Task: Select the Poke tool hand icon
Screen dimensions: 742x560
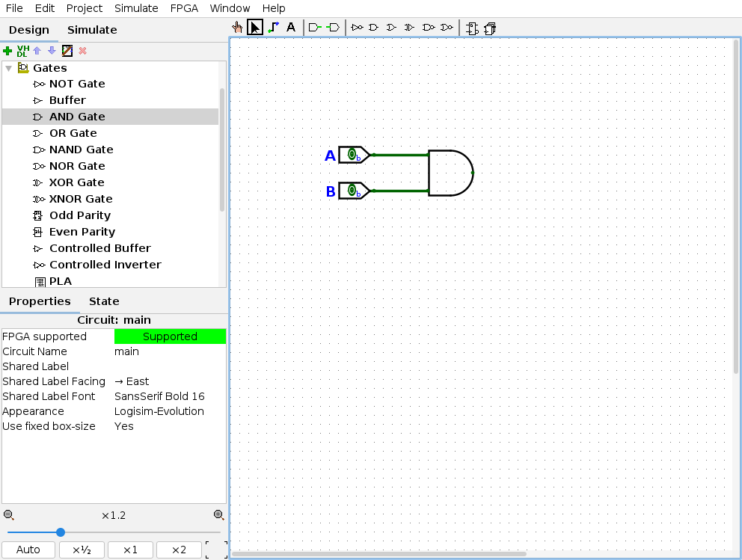Action: (237, 28)
